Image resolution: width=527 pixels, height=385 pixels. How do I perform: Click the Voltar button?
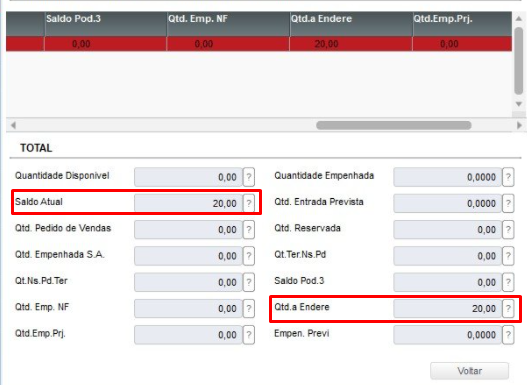click(469, 371)
